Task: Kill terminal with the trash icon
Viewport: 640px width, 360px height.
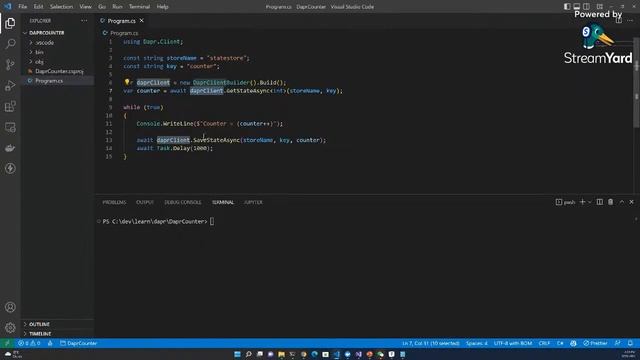Action: point(611,202)
